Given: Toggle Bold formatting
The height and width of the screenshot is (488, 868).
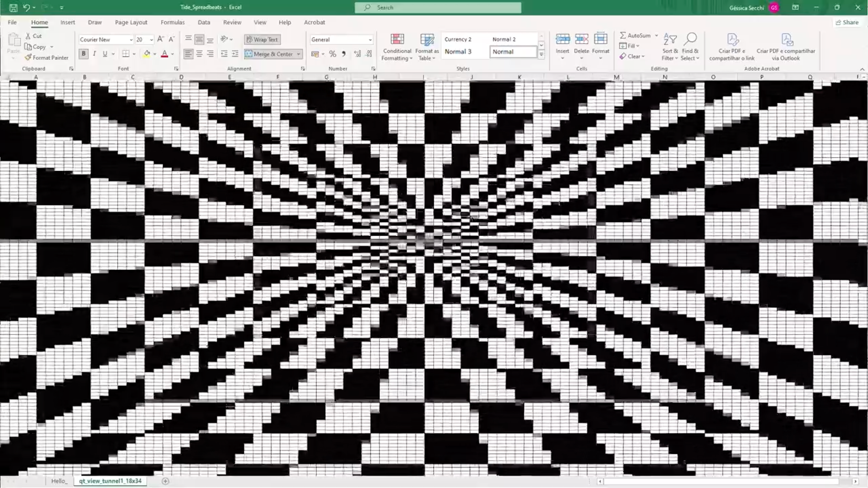Looking at the screenshot, I should coord(84,54).
